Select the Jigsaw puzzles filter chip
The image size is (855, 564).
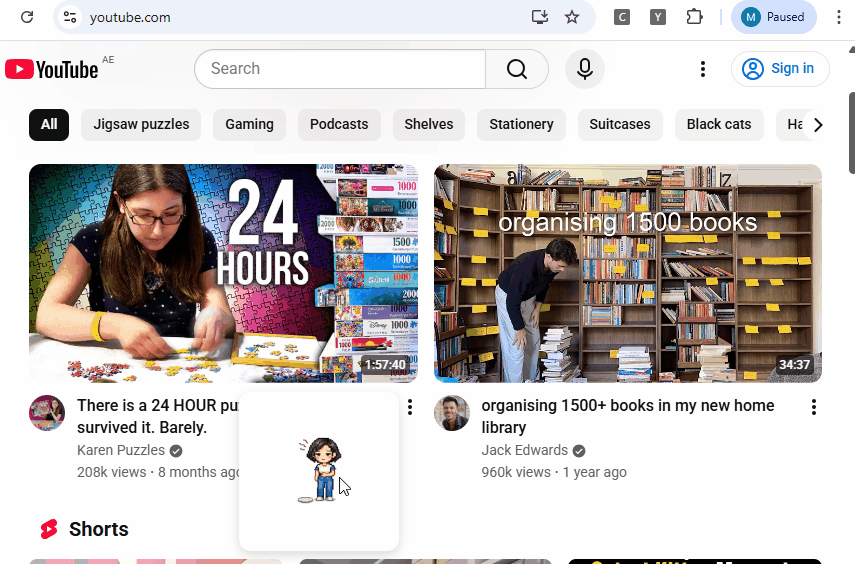pyautogui.click(x=141, y=125)
